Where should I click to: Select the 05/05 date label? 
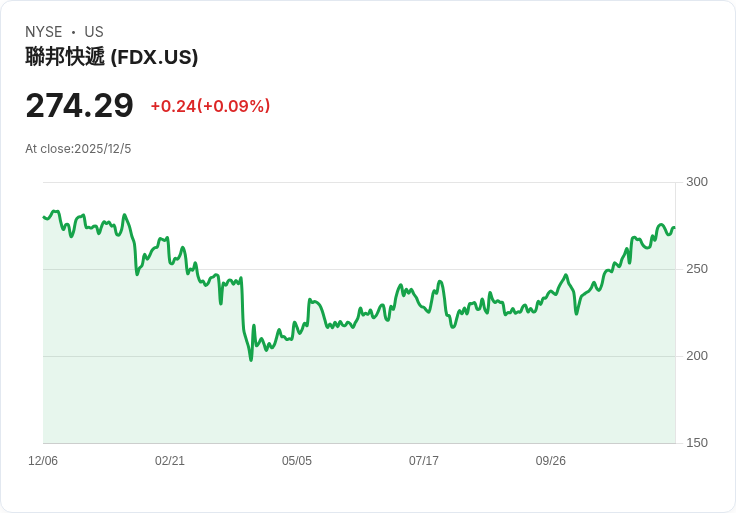tap(297, 460)
